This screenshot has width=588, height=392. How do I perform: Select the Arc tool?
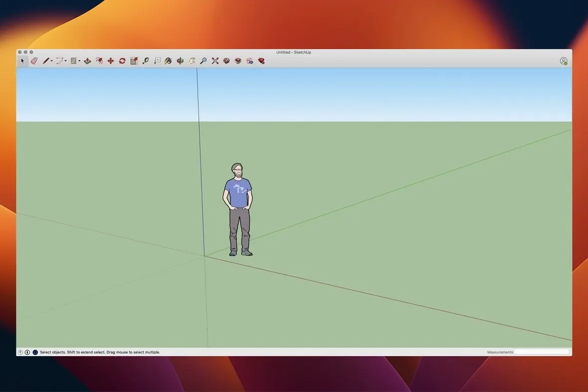coord(59,61)
